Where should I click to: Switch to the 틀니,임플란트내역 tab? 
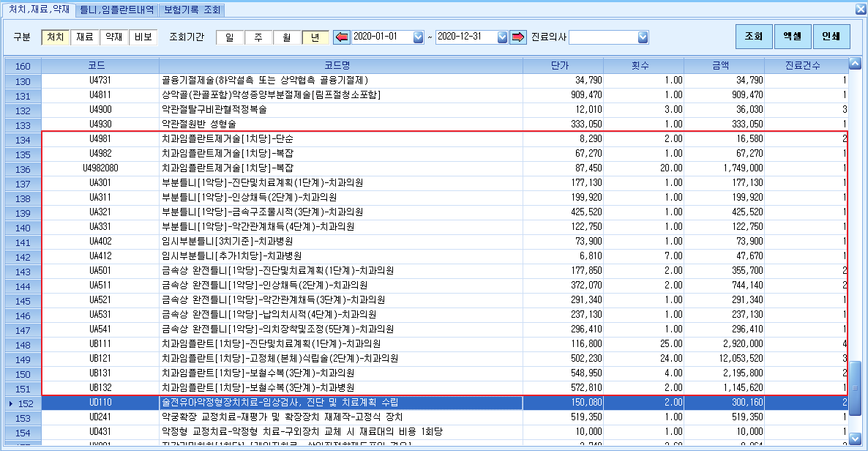point(117,10)
